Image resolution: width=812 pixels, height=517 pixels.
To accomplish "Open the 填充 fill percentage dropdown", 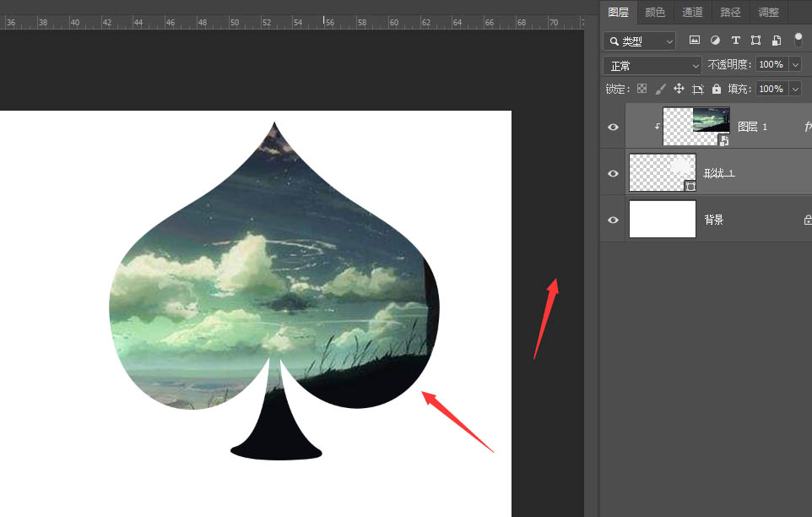I will [x=793, y=89].
